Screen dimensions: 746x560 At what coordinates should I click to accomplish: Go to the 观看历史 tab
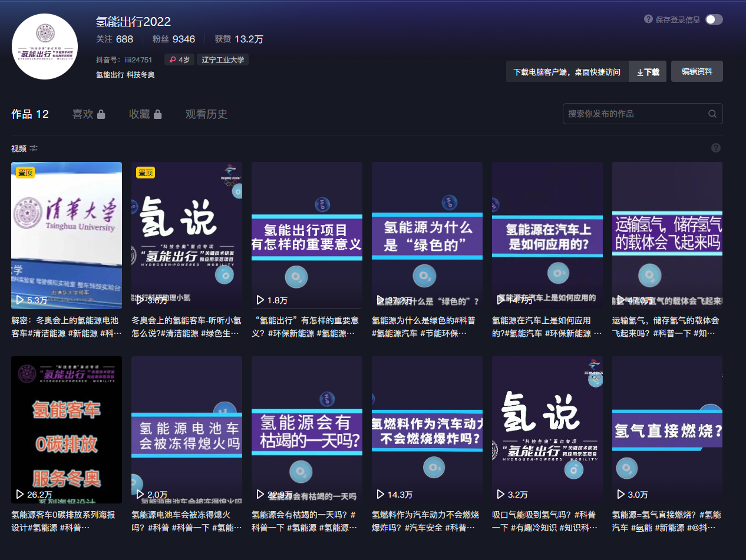tap(206, 114)
